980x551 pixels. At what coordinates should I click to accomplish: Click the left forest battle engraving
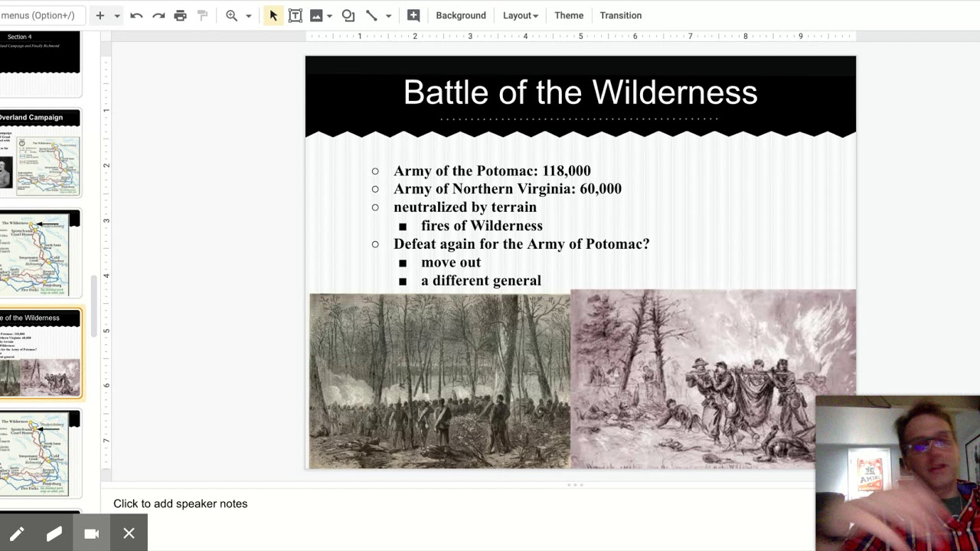click(x=439, y=380)
